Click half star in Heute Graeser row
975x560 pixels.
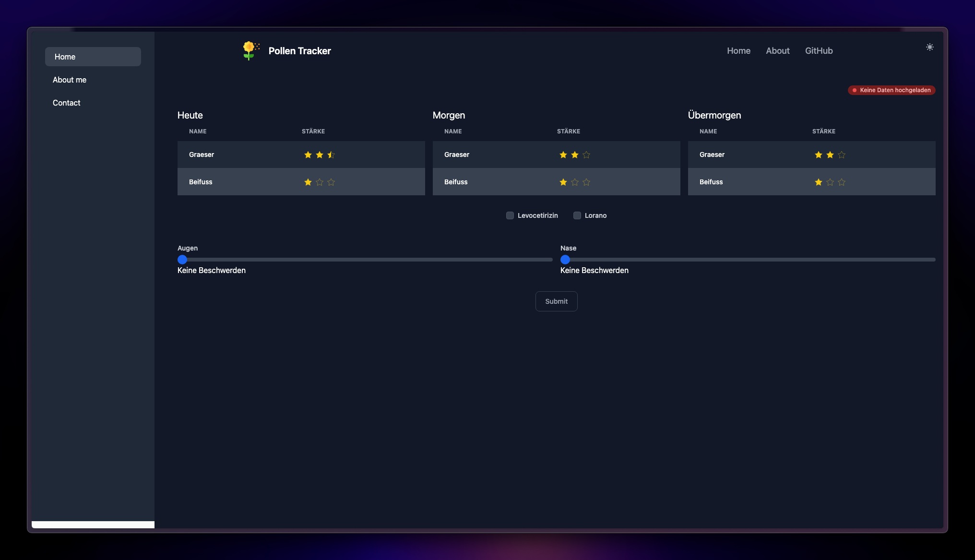tap(331, 155)
